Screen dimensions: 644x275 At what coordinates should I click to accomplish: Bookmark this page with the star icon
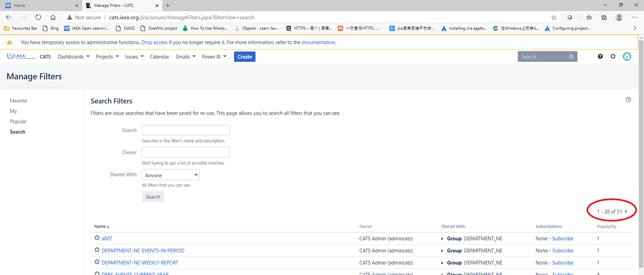(554, 17)
